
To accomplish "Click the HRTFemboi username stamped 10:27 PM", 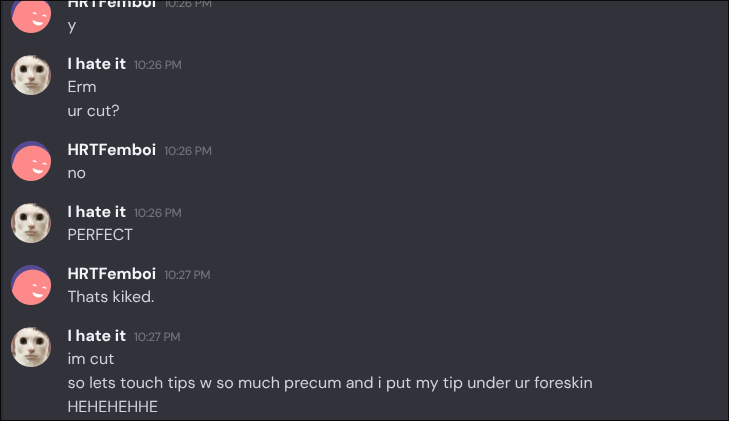I will pyautogui.click(x=111, y=274).
